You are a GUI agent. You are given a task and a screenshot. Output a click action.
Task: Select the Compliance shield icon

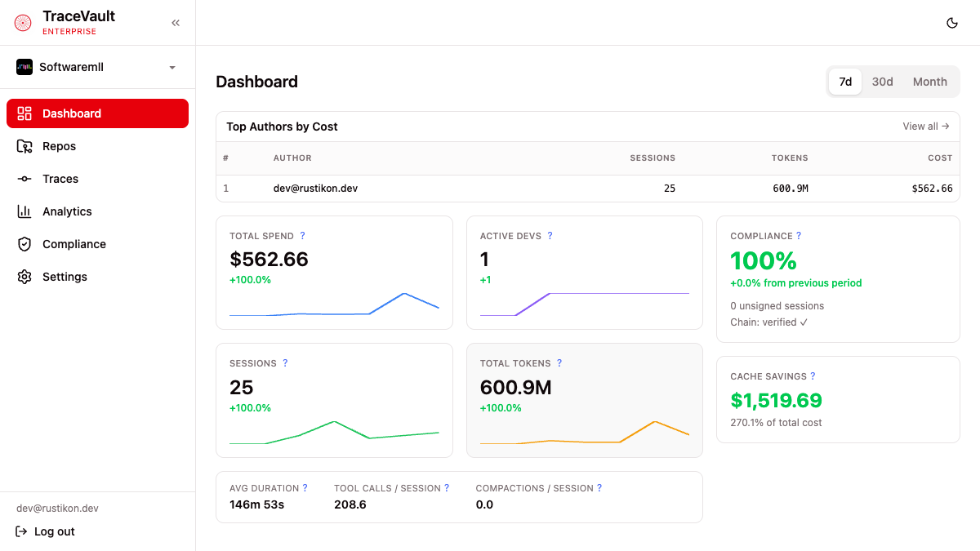[25, 243]
